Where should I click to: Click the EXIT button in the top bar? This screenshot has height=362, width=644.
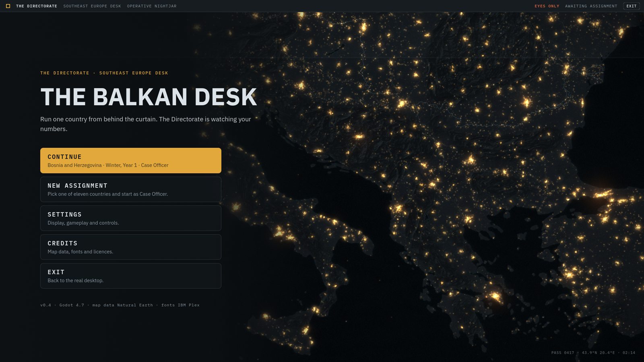[x=632, y=6]
